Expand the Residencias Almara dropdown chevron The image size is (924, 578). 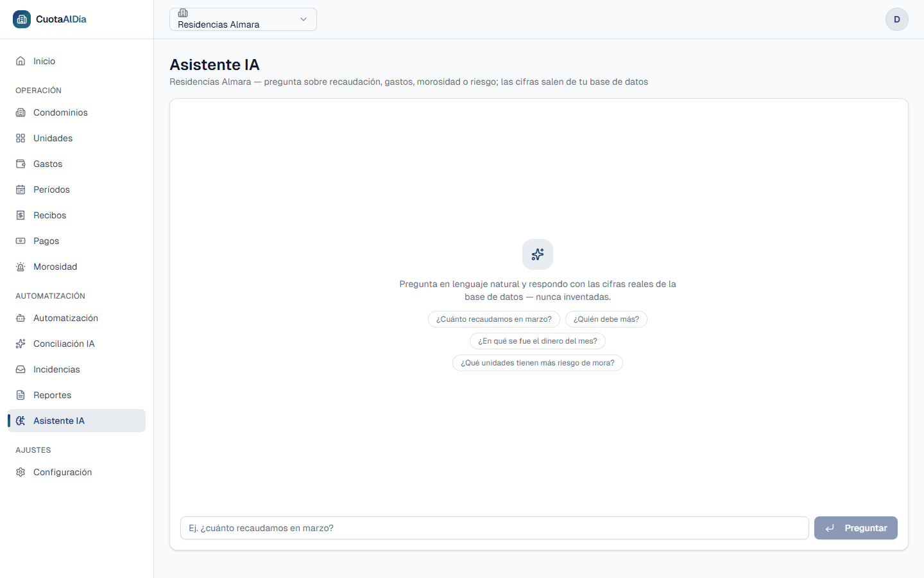pyautogui.click(x=304, y=19)
